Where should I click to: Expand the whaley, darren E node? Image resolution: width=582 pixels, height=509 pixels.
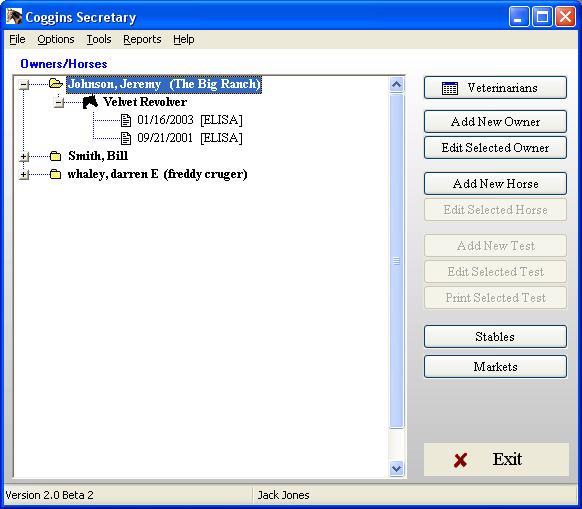pyautogui.click(x=24, y=174)
